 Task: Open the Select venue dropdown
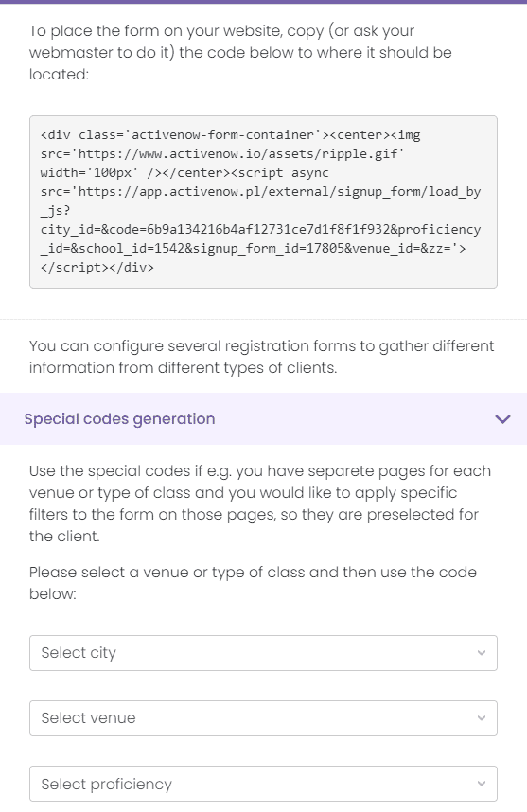click(x=263, y=718)
